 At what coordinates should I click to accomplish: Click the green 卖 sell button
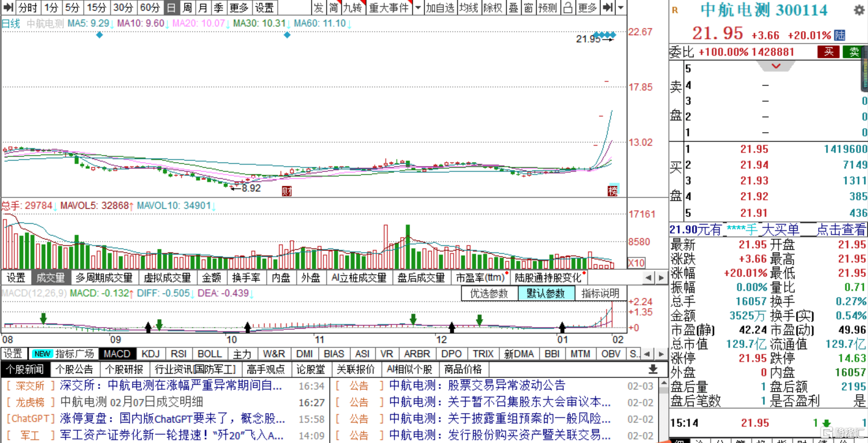pos(854,52)
